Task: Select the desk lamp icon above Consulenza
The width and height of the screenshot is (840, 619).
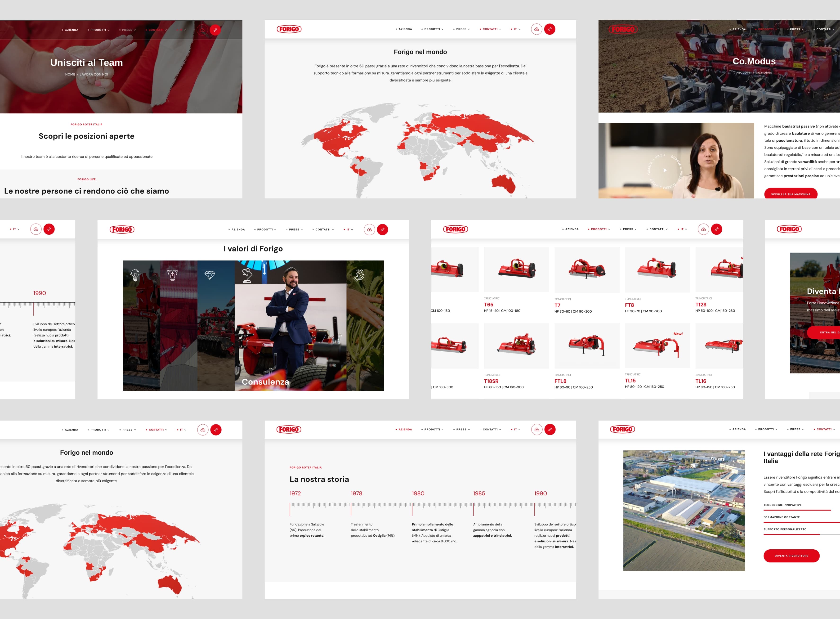Action: (247, 275)
